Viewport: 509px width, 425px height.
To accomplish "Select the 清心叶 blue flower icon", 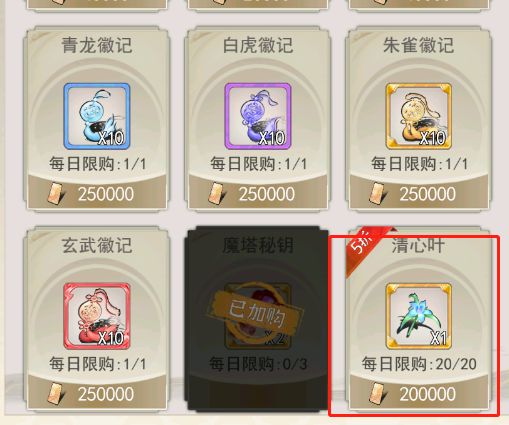I will point(419,316).
